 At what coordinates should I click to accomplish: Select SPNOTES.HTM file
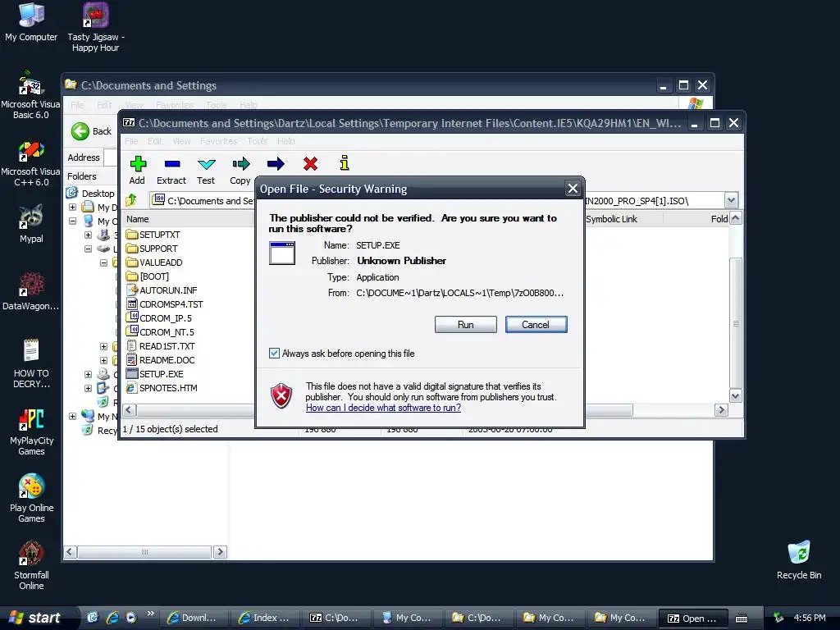click(x=162, y=388)
